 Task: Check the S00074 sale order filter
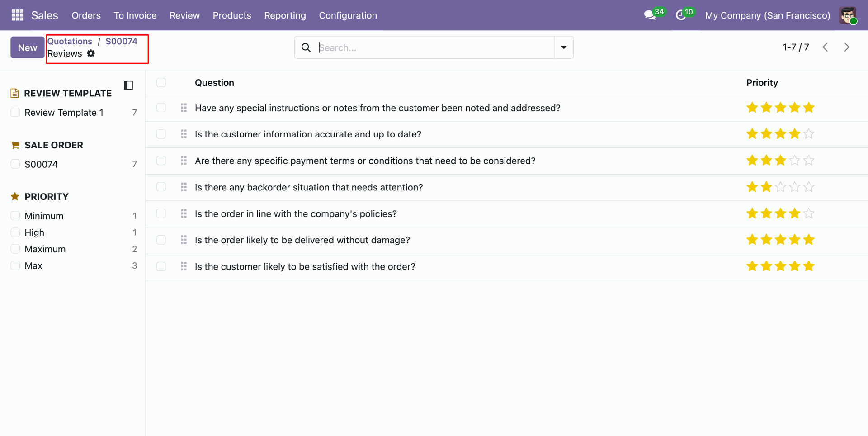(x=15, y=164)
